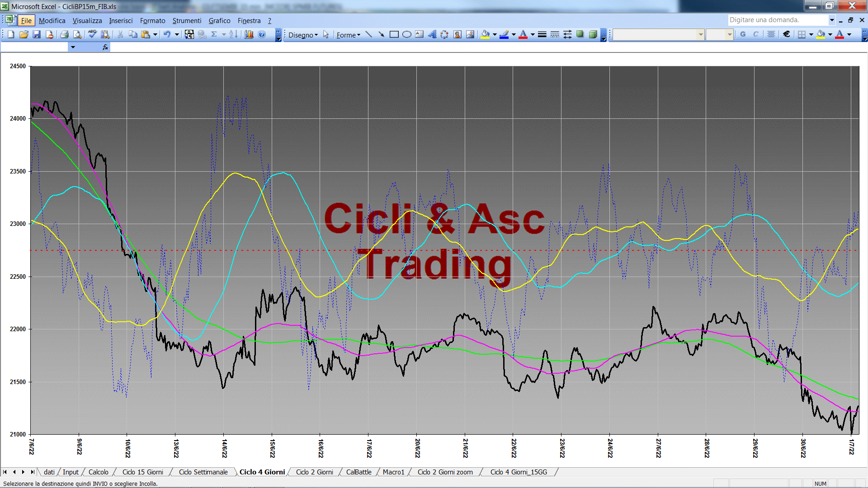Pick Drawing toolbar font color A
This screenshot has width=868, height=488.
(523, 34)
